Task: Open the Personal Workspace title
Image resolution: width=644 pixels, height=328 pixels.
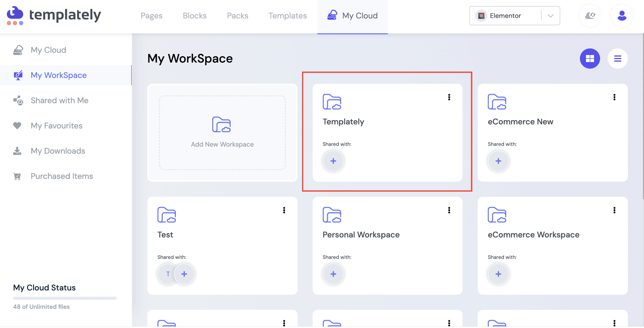Action: coord(361,235)
